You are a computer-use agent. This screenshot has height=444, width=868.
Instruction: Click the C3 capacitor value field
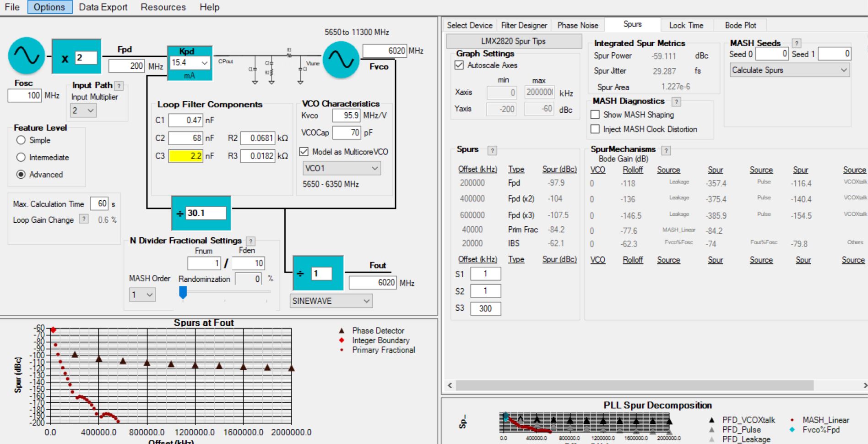pyautogui.click(x=186, y=156)
